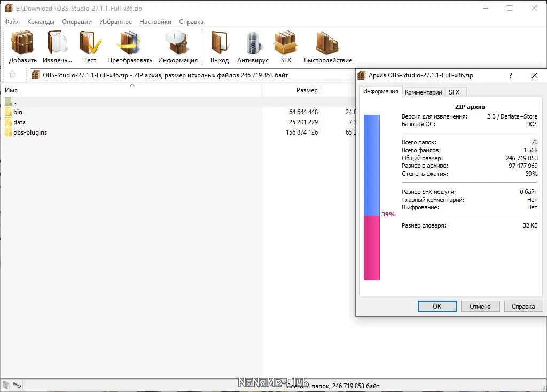This screenshot has width=547, height=392.
Task: Click size value 25 201 279
Action: click(303, 122)
